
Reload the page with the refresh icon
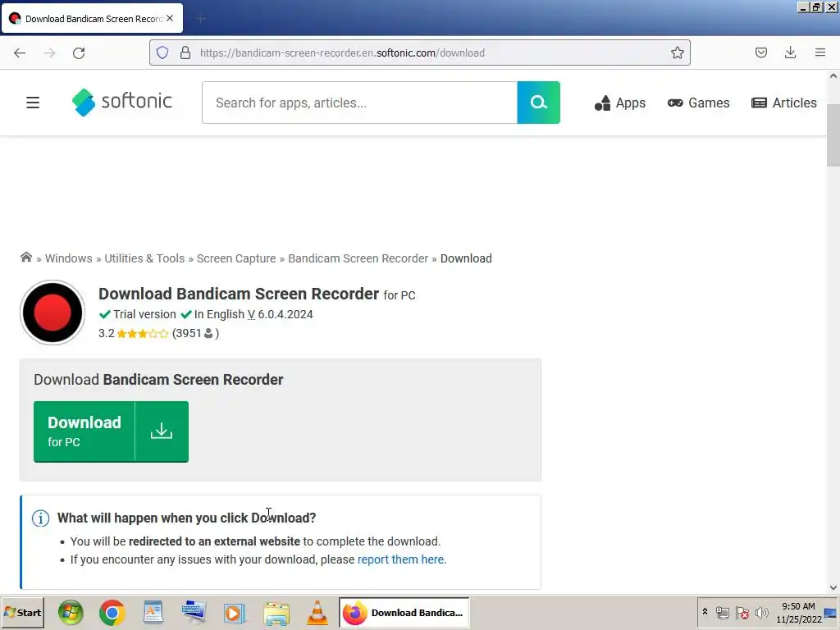pyautogui.click(x=79, y=52)
